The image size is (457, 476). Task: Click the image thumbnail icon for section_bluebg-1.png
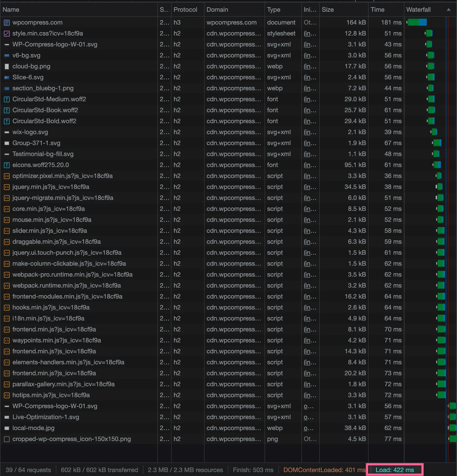click(x=7, y=88)
